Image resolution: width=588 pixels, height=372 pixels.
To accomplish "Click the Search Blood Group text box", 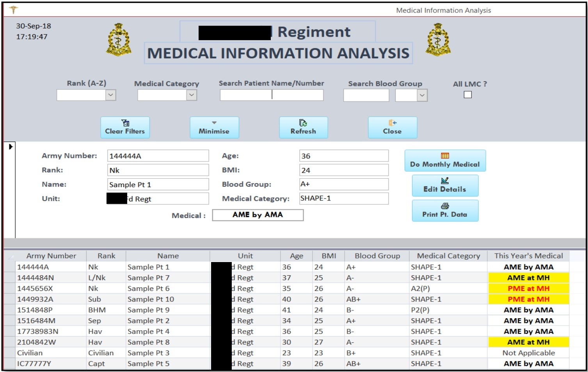I will pos(366,95).
